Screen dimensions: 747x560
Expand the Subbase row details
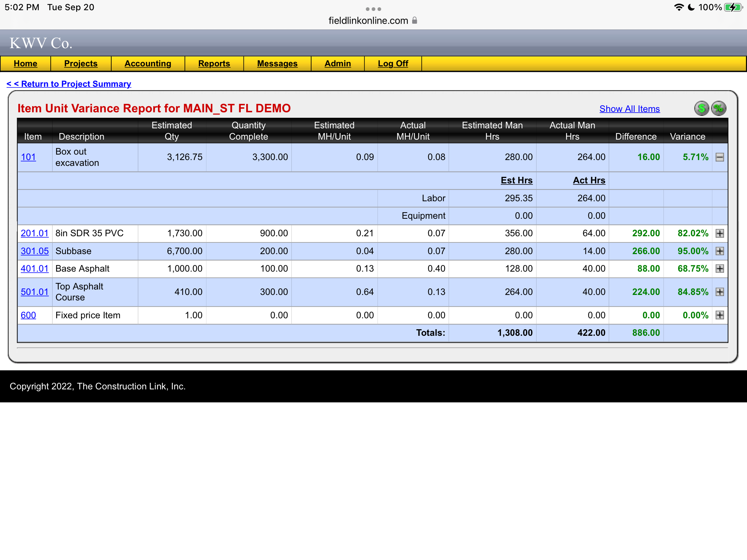720,251
